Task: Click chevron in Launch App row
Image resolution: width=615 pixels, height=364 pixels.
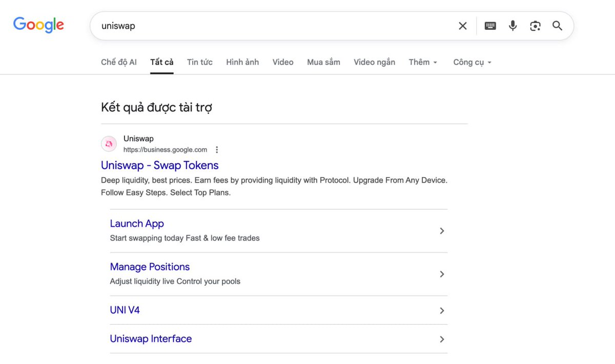Action: coord(442,231)
